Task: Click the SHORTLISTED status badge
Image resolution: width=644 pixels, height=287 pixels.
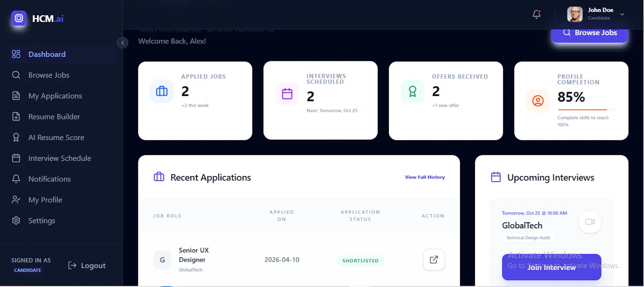Action: [360, 260]
